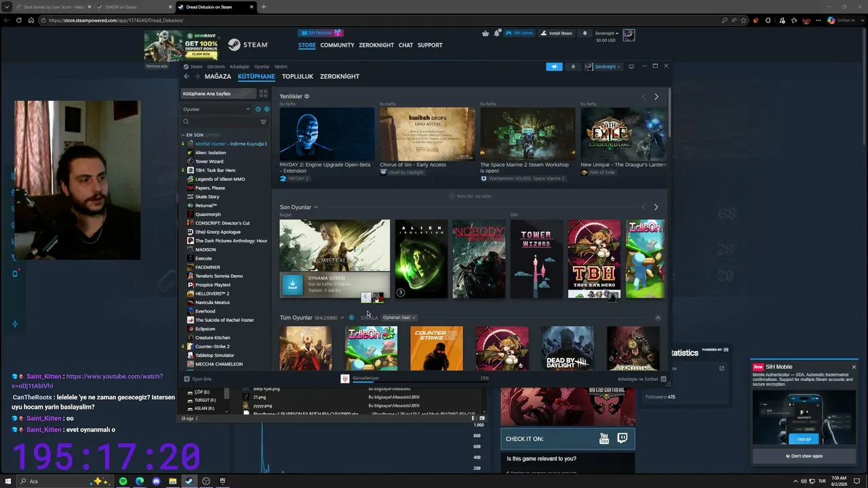
Task: Open the Steam client announcements megaphone
Action: pos(554,66)
